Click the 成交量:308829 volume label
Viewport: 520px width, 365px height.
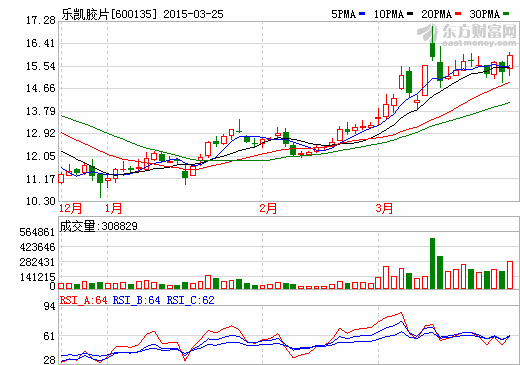(x=99, y=226)
